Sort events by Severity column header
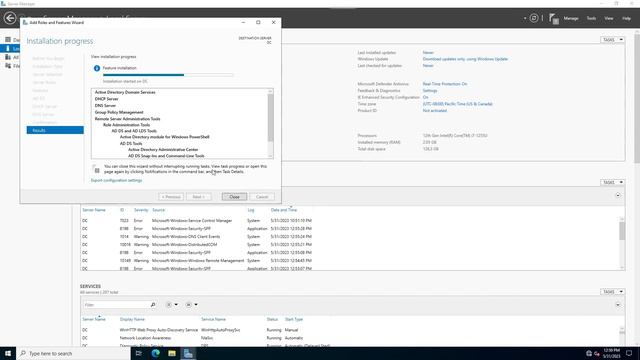The width and height of the screenshot is (640, 360). pyautogui.click(x=141, y=210)
